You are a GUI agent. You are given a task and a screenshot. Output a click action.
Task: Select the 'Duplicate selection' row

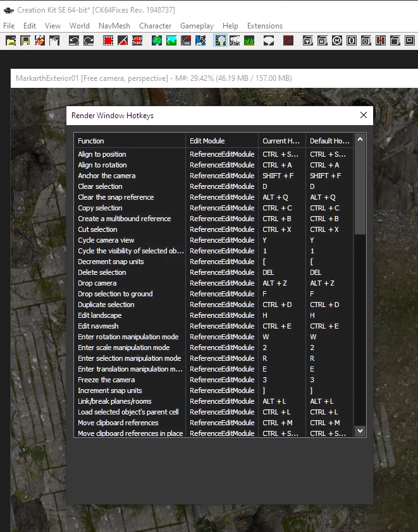[214, 305]
